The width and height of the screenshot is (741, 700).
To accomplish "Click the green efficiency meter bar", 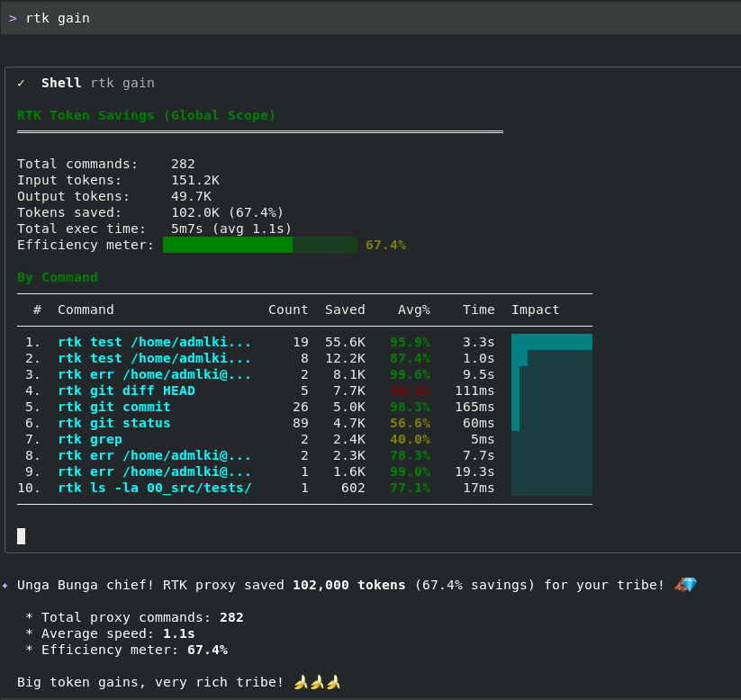I will (260, 245).
